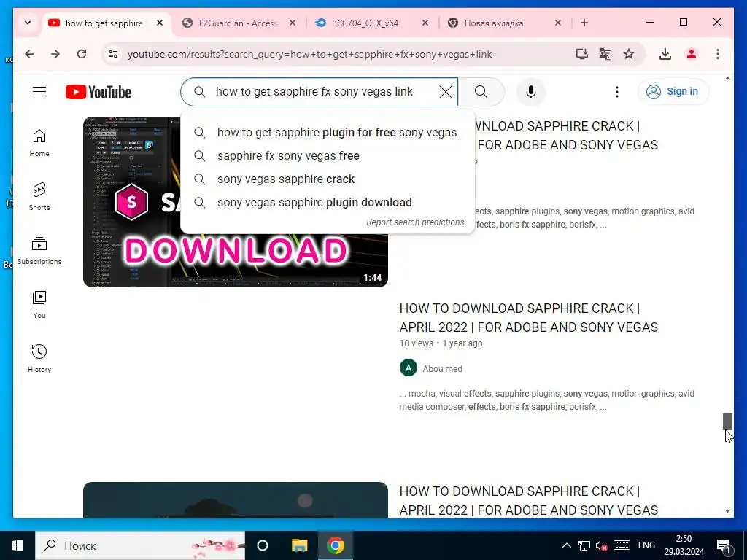Image resolution: width=747 pixels, height=560 pixels.
Task: Install or cast page icon in address bar
Action: [581, 54]
